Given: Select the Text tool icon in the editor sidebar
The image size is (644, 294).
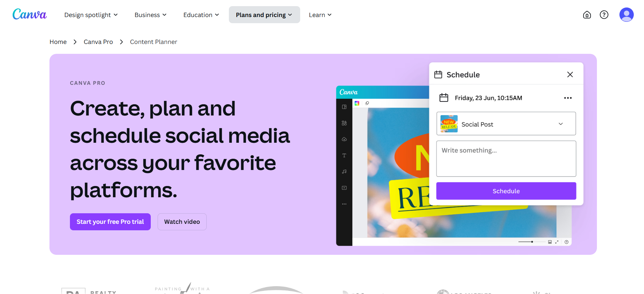Looking at the screenshot, I should click(x=344, y=155).
